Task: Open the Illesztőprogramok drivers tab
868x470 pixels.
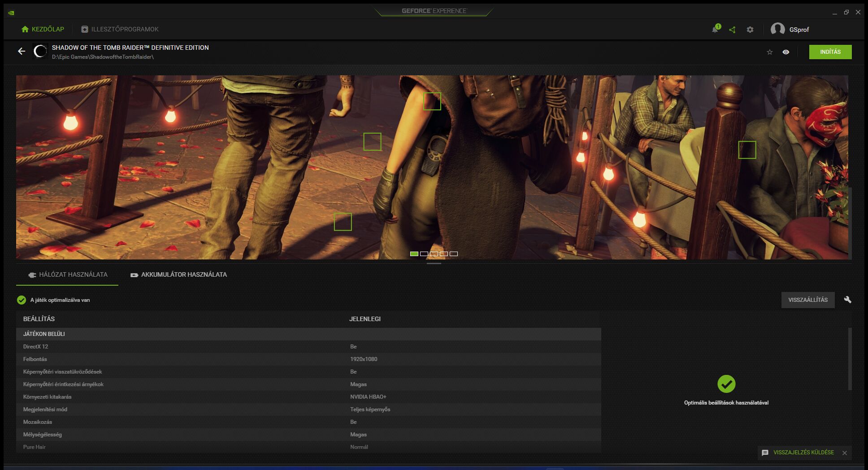Action: coord(120,29)
